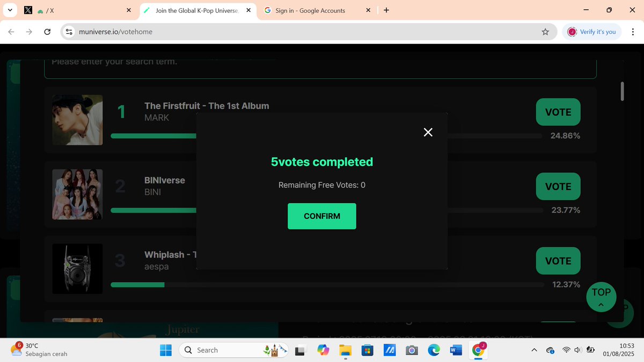Click the Chrome icon in taskbar
The width and height of the screenshot is (644, 362).
[x=478, y=350]
